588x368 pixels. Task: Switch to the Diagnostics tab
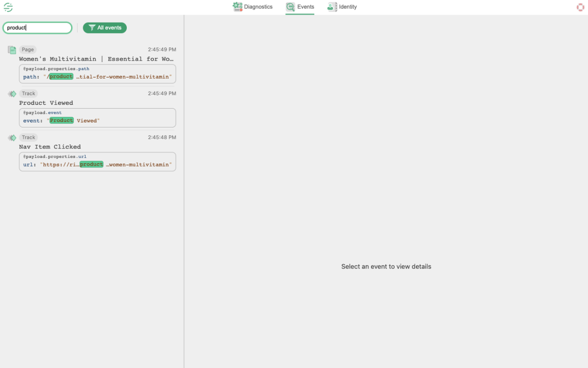(x=253, y=6)
